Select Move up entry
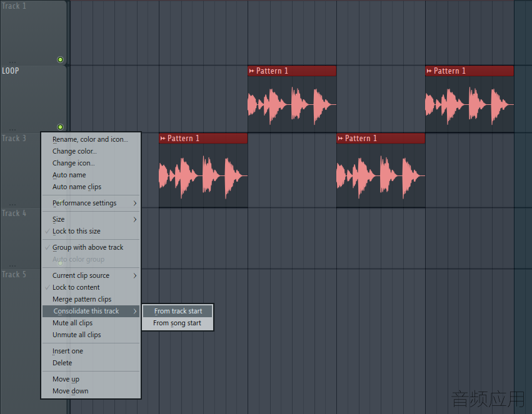 click(x=90, y=379)
